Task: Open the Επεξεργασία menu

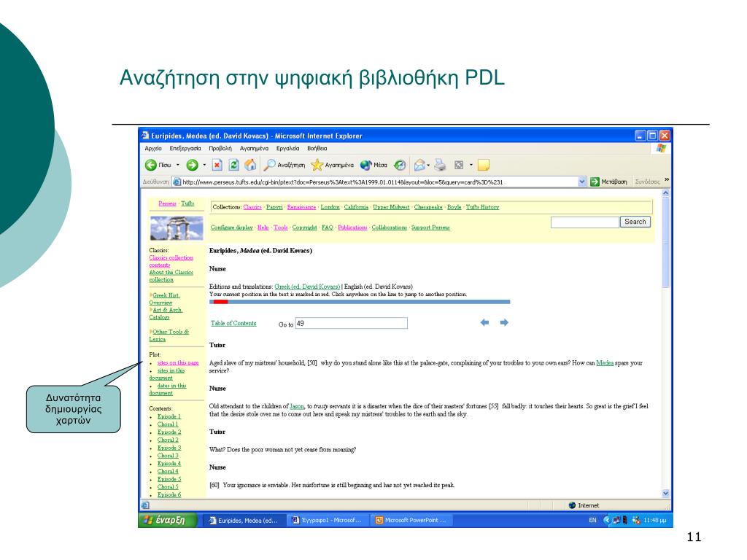Action: click(185, 149)
